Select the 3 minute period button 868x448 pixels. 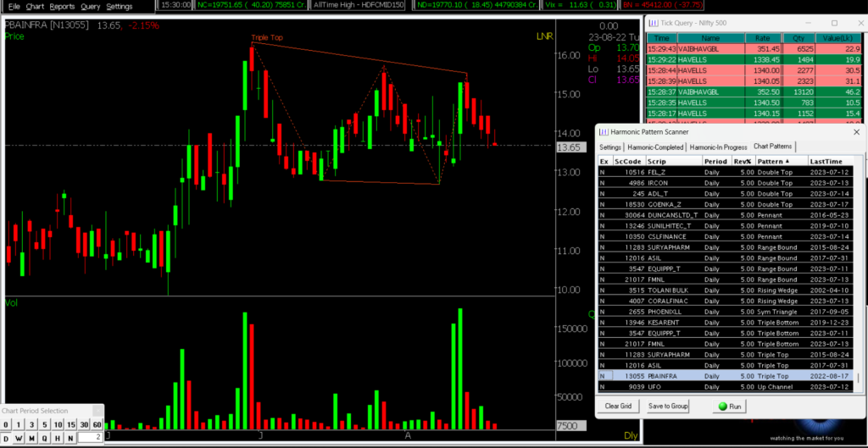pos(31,425)
